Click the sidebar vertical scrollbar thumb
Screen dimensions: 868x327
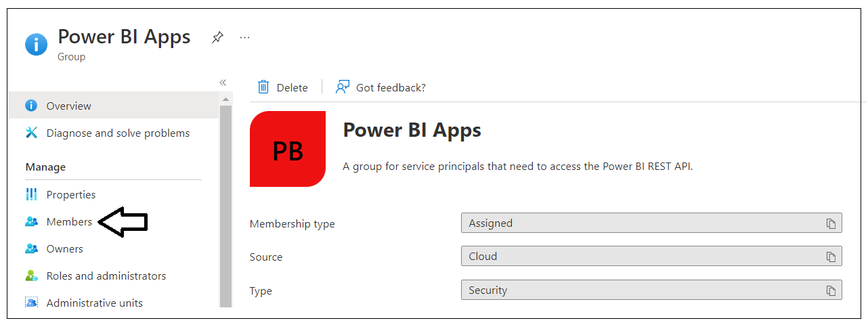226,206
